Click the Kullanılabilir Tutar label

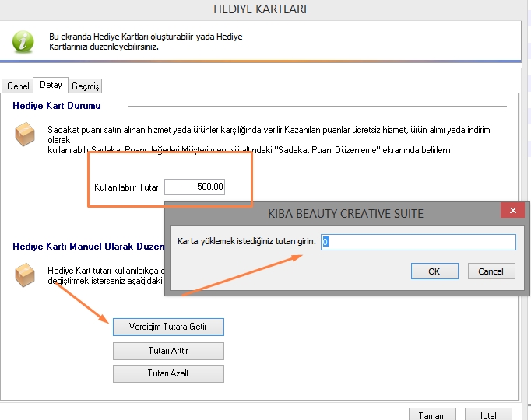coord(126,187)
